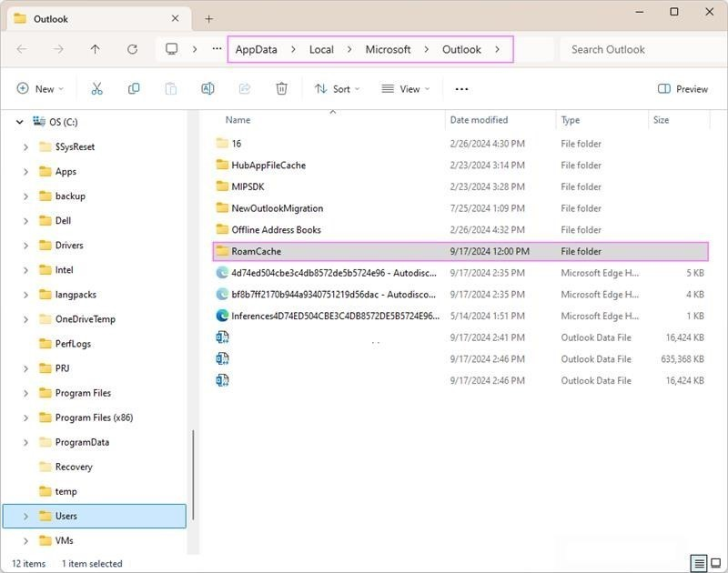Select the HubAppFileCache folder

pos(460,166)
